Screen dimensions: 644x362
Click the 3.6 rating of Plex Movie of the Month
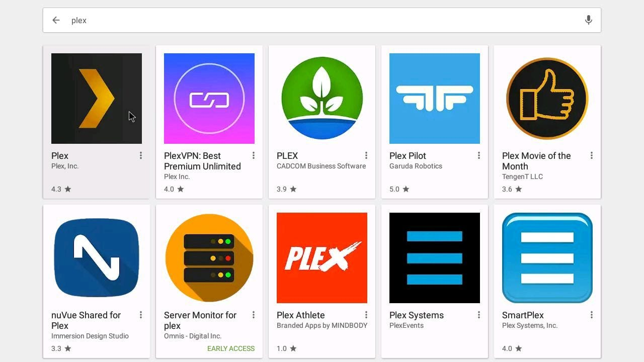coord(512,189)
